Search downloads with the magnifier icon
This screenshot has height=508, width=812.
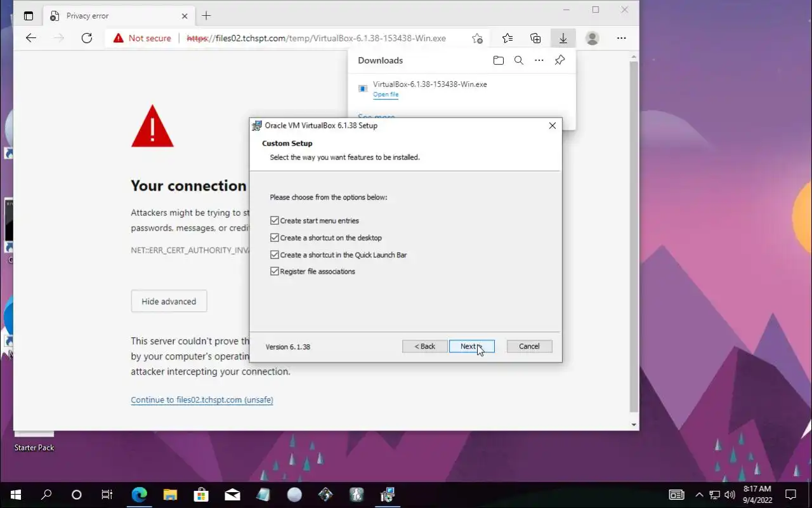[519, 60]
